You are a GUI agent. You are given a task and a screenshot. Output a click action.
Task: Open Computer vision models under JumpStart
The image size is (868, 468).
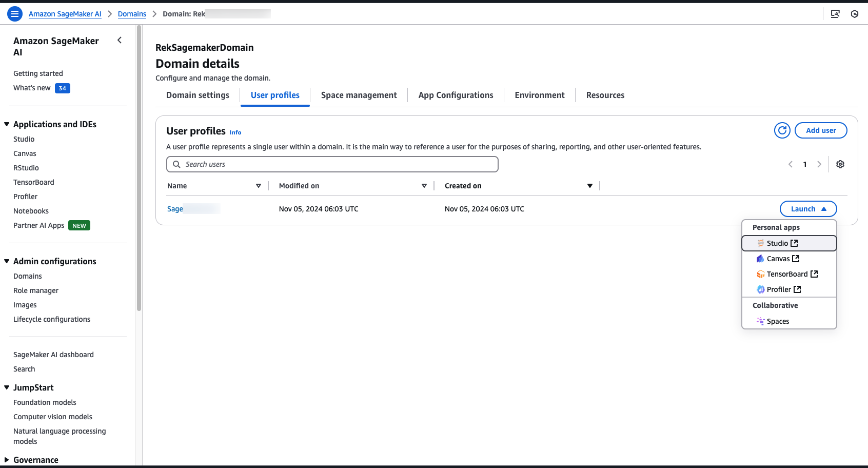tap(53, 417)
